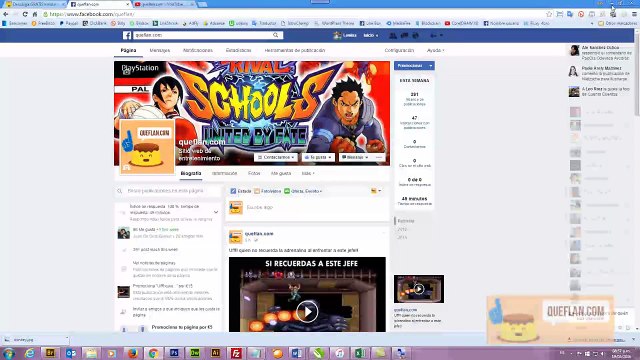Open Windows Start menu

click(x=9, y=353)
